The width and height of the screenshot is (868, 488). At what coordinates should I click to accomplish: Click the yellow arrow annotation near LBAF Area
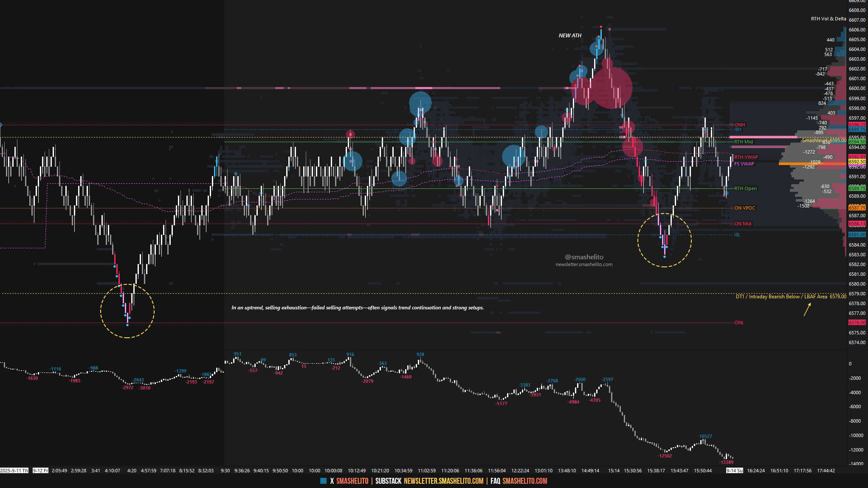click(x=807, y=309)
